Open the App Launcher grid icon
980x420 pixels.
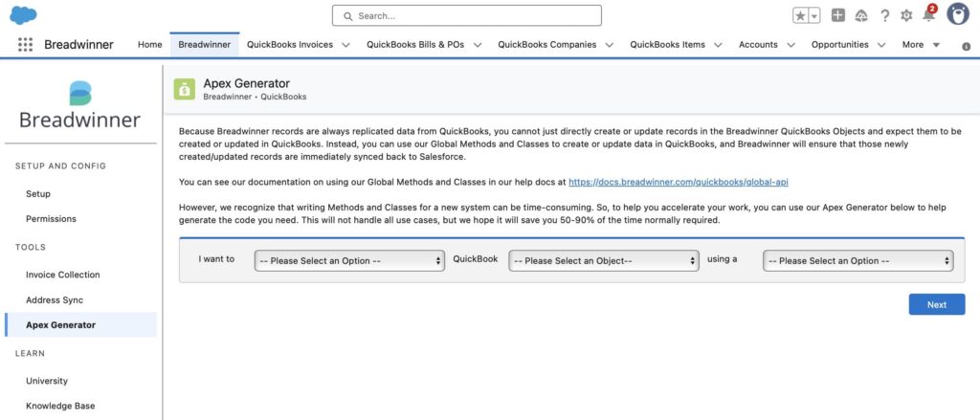[25, 44]
